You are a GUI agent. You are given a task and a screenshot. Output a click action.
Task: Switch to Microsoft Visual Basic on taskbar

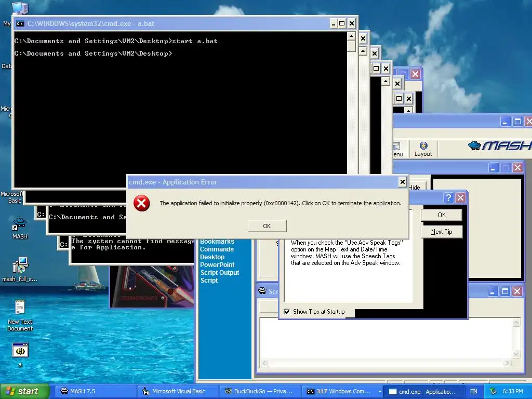178,391
